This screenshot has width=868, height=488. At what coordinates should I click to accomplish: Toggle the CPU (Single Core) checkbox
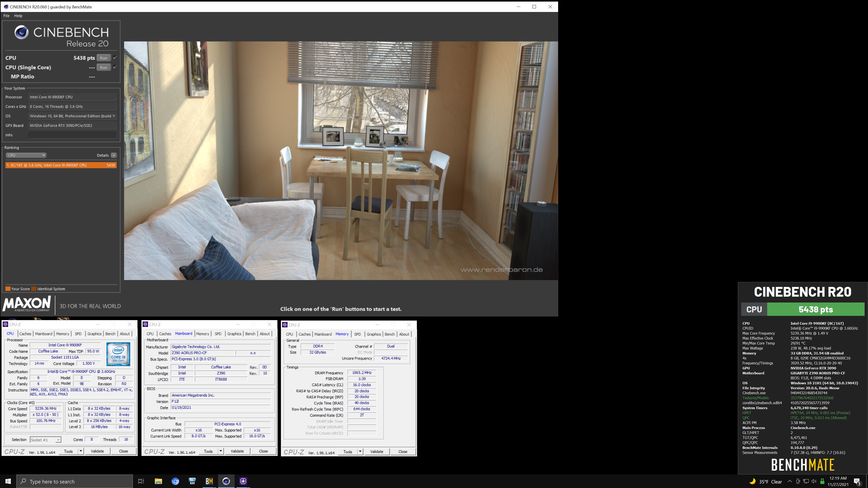pos(115,67)
